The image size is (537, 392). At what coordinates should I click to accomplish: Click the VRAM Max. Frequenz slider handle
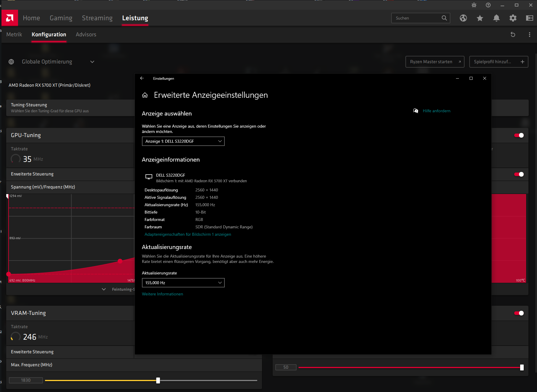[158, 380]
